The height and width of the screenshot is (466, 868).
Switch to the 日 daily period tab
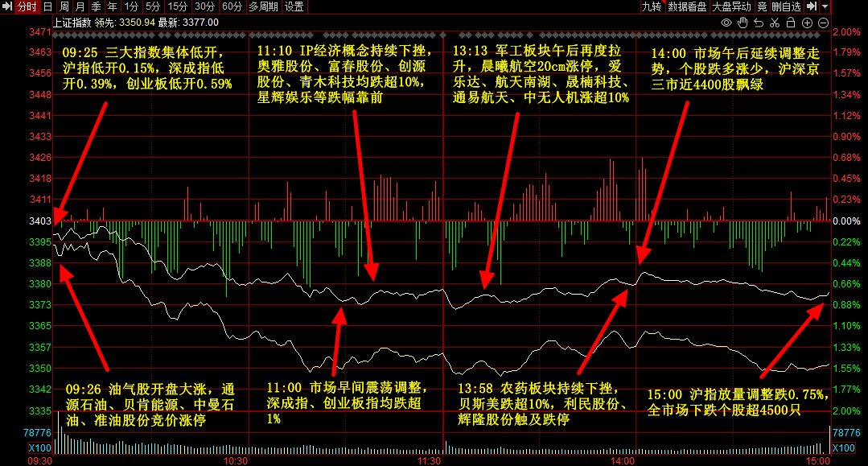[47, 6]
